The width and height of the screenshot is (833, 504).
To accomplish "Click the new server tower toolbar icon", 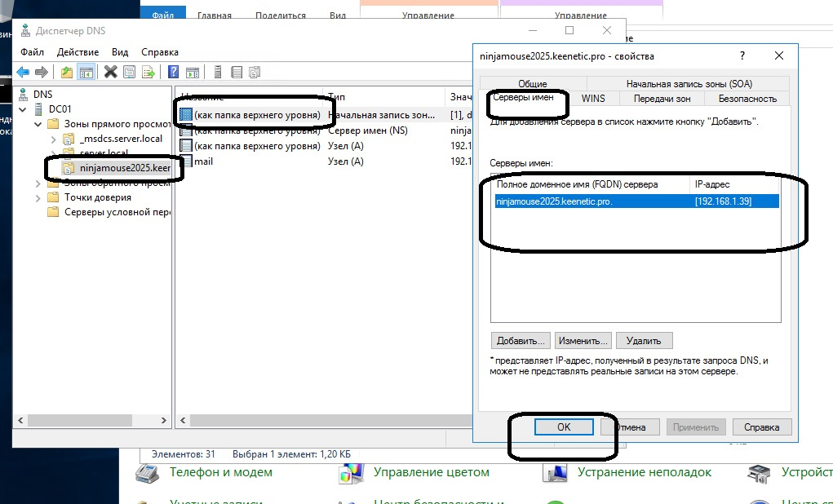I will point(217,72).
